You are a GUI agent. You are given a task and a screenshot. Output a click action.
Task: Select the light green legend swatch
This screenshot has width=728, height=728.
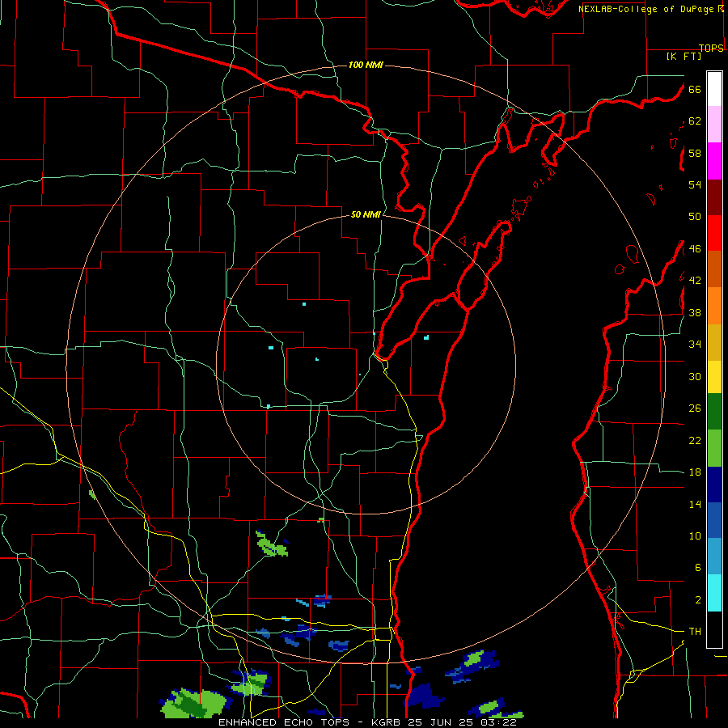click(x=714, y=448)
